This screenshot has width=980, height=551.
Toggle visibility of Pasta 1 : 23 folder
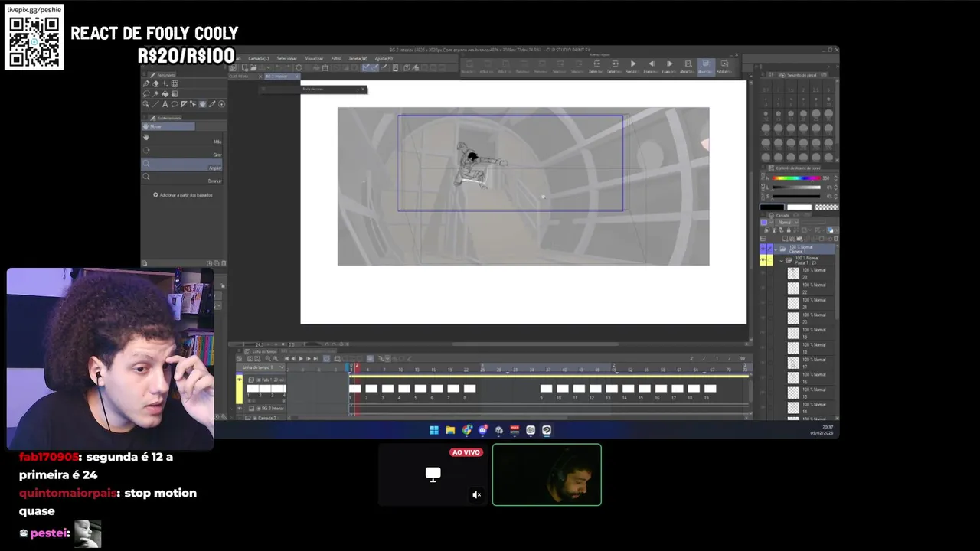763,259
